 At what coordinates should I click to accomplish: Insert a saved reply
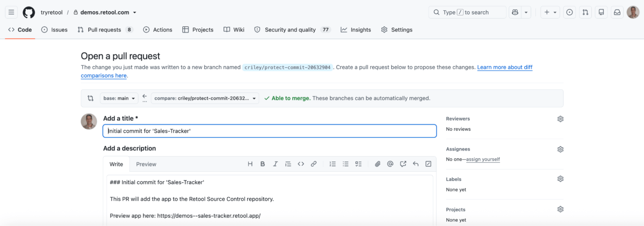(x=416, y=164)
